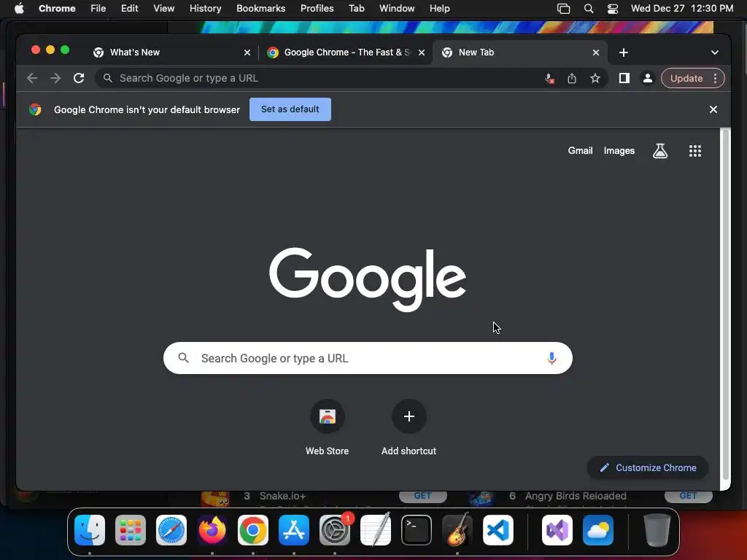This screenshot has width=747, height=560.
Task: Open the Profiles menu
Action: point(317,9)
